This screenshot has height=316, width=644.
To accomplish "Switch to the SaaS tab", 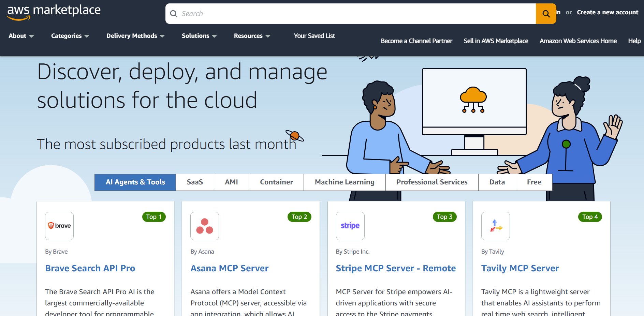I will (x=194, y=182).
